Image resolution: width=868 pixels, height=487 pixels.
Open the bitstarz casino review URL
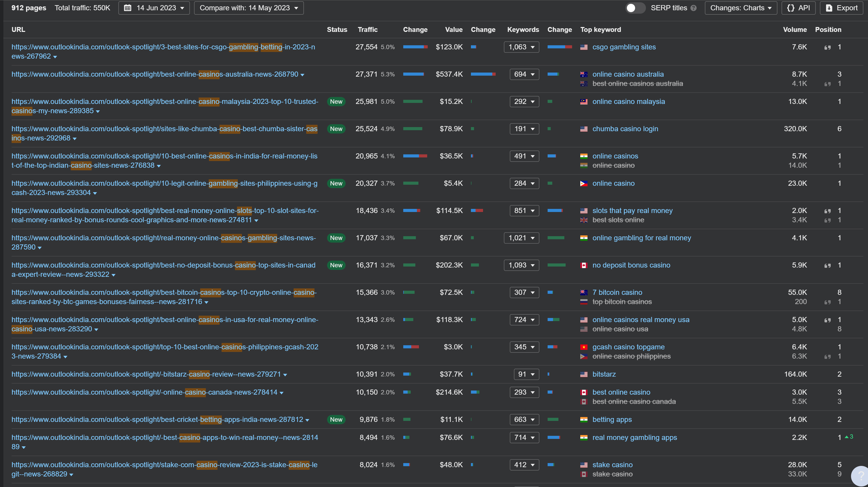click(x=146, y=374)
